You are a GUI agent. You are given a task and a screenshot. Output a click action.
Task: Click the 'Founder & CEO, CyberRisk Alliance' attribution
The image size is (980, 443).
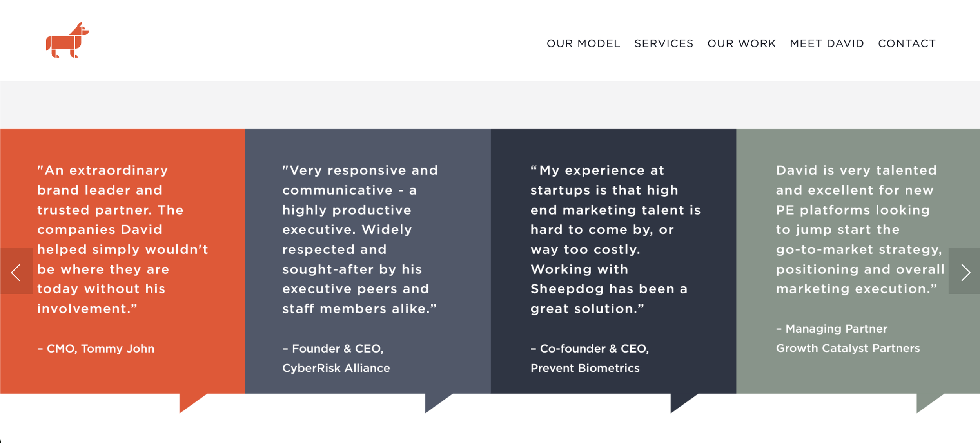pos(336,358)
